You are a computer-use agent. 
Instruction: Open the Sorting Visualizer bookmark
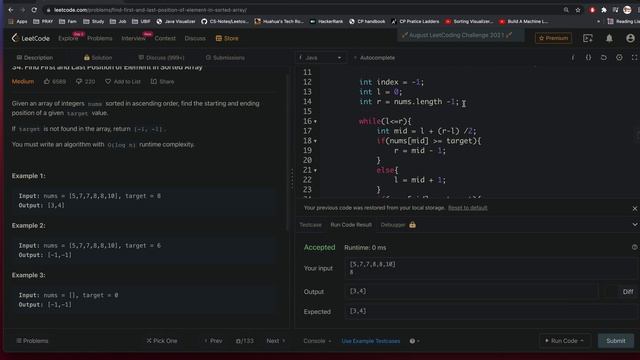point(469,21)
